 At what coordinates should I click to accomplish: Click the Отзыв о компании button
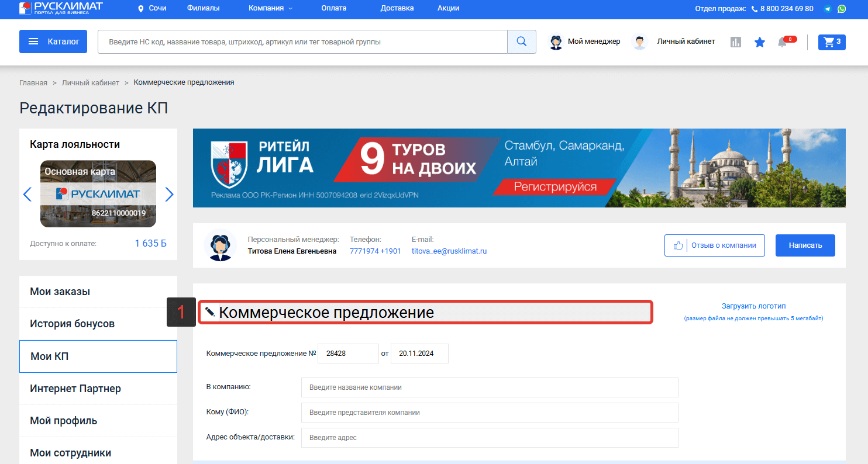click(715, 245)
